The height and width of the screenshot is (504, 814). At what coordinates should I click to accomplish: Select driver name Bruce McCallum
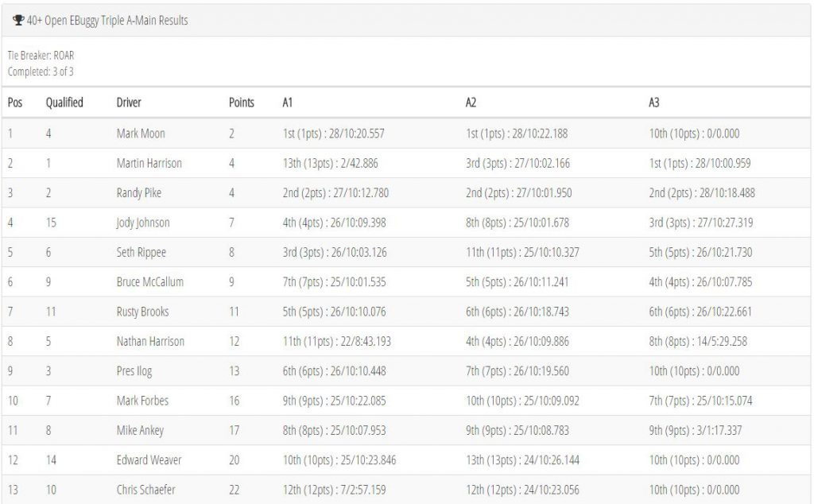point(150,282)
